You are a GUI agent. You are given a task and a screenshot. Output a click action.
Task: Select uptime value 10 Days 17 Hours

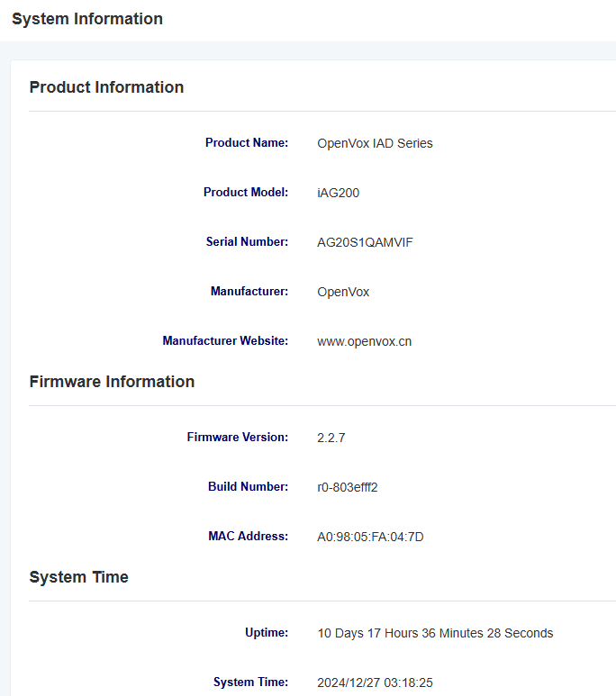(367, 633)
